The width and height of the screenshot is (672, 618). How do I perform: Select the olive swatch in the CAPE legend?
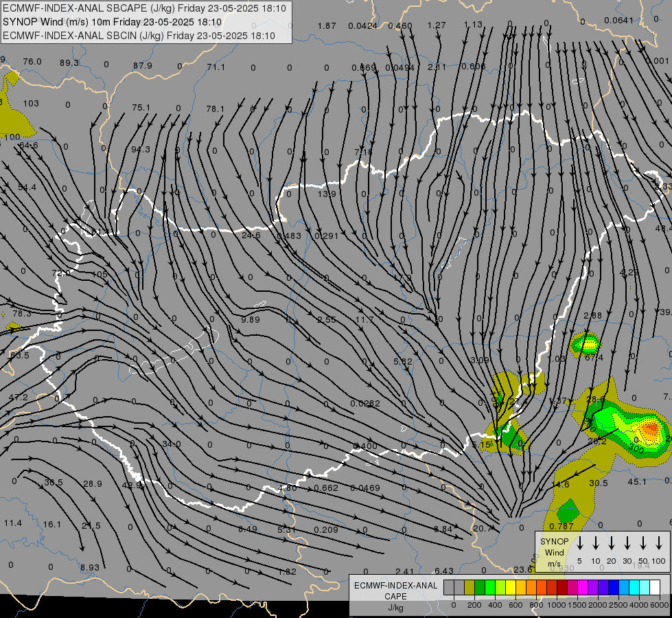tap(470, 588)
